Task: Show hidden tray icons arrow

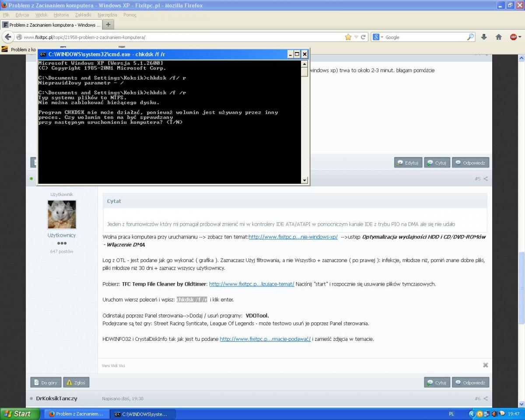Action: [x=472, y=413]
